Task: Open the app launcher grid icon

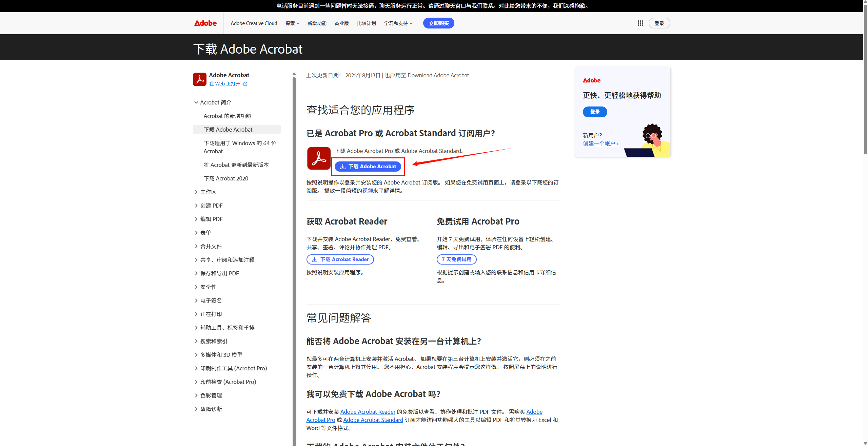Action: click(x=640, y=23)
